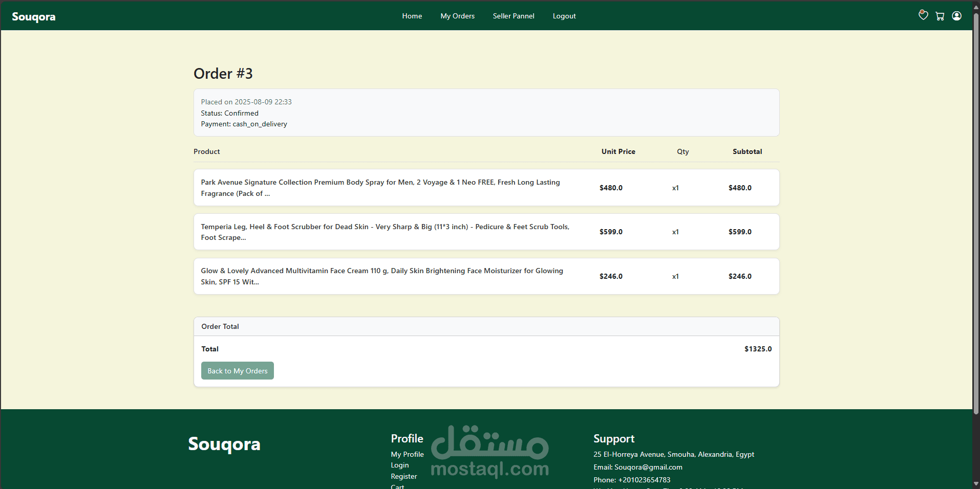The height and width of the screenshot is (489, 980).
Task: Click the page vertical scrollbar
Action: pyautogui.click(x=976, y=215)
